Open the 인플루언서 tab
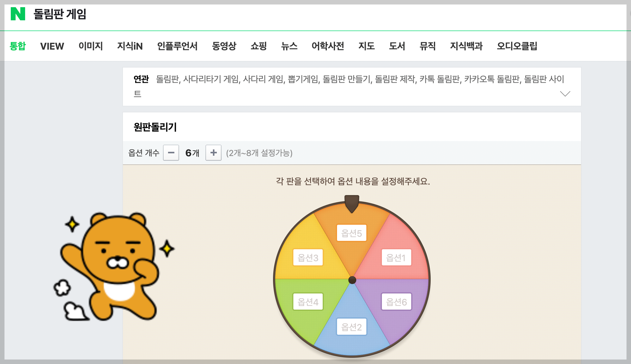The image size is (631, 364). (177, 46)
